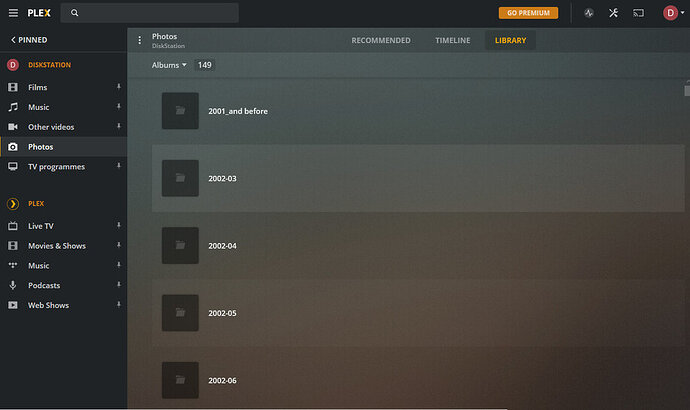Unpin Web Shows
This screenshot has width=690, height=410.
click(119, 304)
